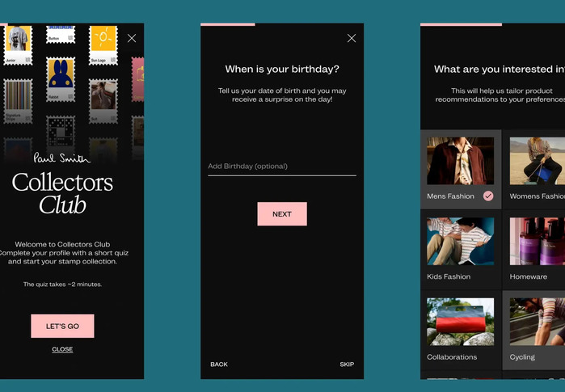Screen dimensions: 565x392
Task: Open the Signature Stripe stamp
Action: (19, 100)
